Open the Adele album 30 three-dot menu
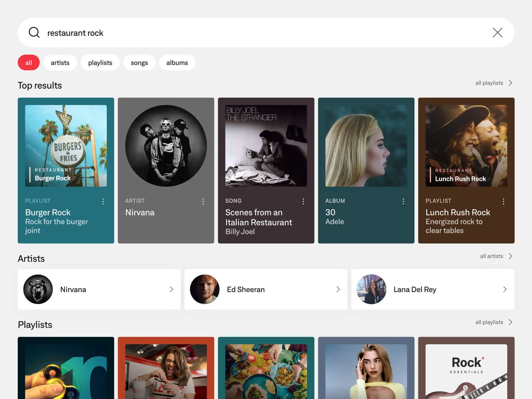532x399 pixels. 403,201
